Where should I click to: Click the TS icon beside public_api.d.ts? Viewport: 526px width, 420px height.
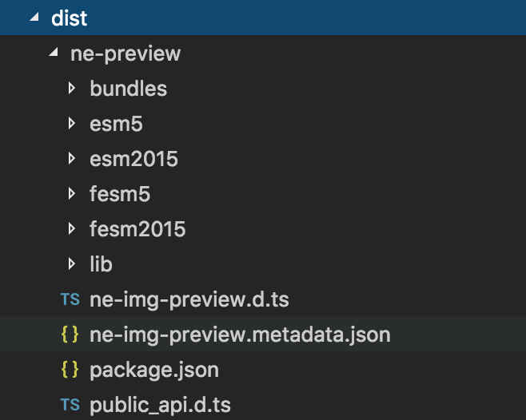[x=70, y=405]
